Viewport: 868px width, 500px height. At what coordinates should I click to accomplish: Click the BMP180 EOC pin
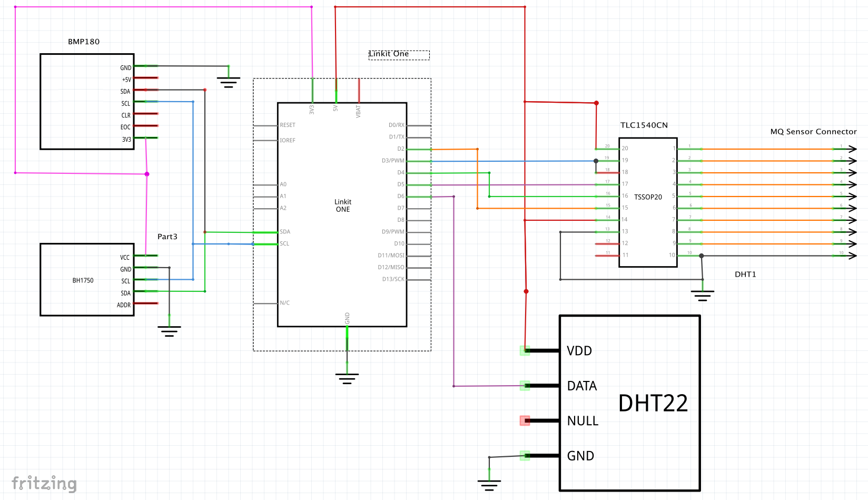[146, 126]
